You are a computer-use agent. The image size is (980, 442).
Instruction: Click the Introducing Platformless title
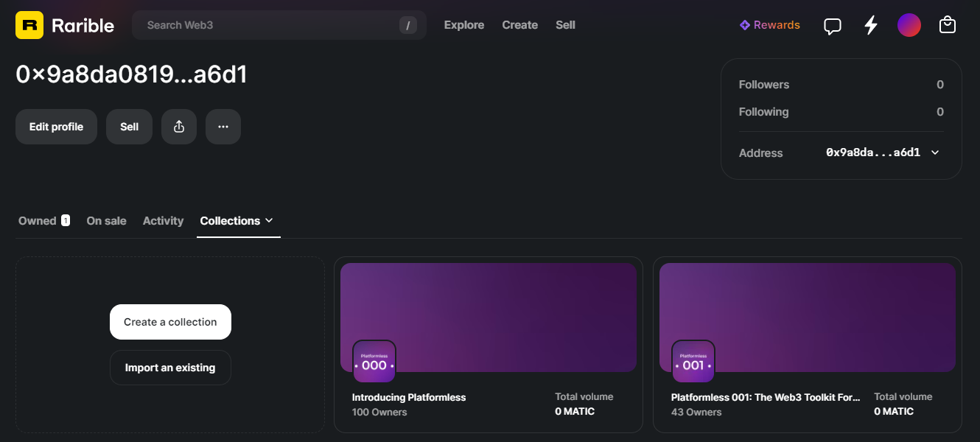point(409,397)
